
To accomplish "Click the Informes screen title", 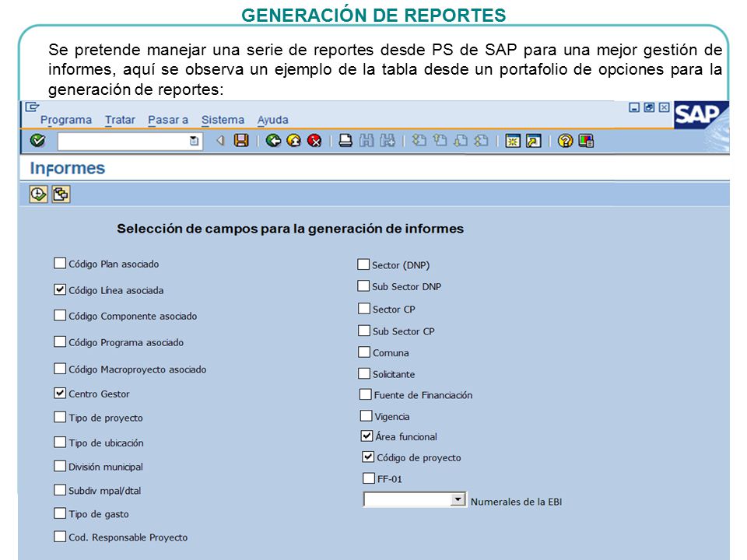I will coord(67,168).
